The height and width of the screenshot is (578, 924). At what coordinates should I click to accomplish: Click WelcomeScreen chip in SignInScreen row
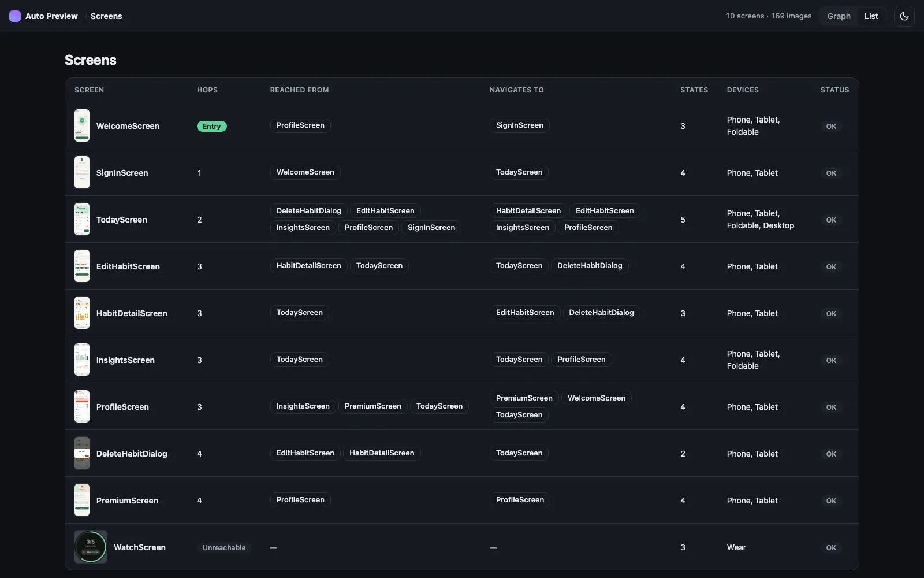[305, 172]
